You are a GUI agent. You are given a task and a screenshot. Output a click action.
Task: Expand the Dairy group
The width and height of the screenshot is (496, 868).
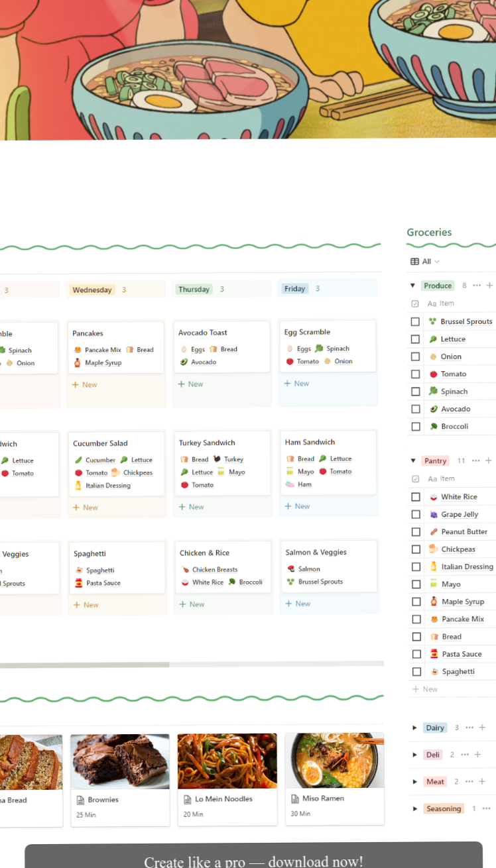[x=415, y=728]
